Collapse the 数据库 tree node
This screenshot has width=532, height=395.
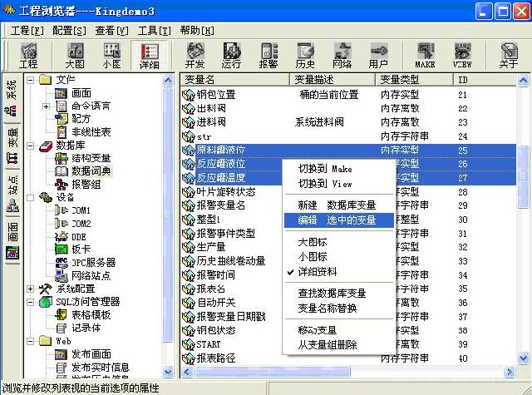pyautogui.click(x=31, y=146)
